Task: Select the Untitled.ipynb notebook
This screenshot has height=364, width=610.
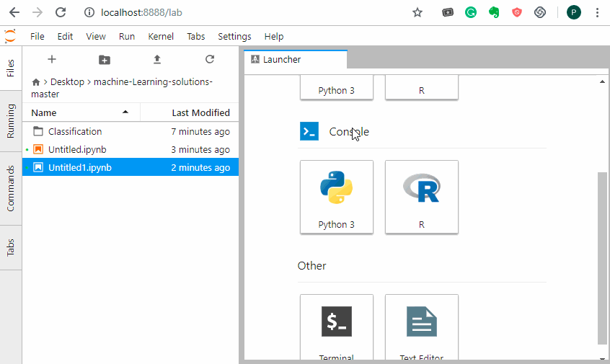Action: point(77,150)
